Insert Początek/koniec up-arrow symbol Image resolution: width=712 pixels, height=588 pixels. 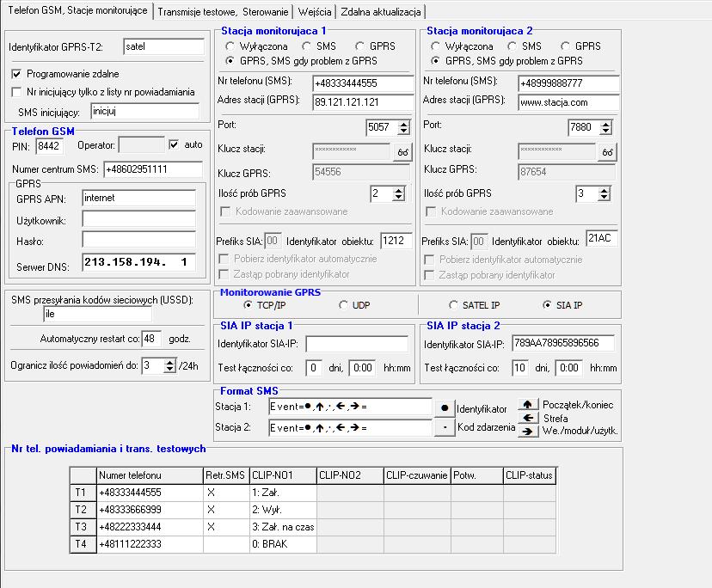pyautogui.click(x=528, y=404)
